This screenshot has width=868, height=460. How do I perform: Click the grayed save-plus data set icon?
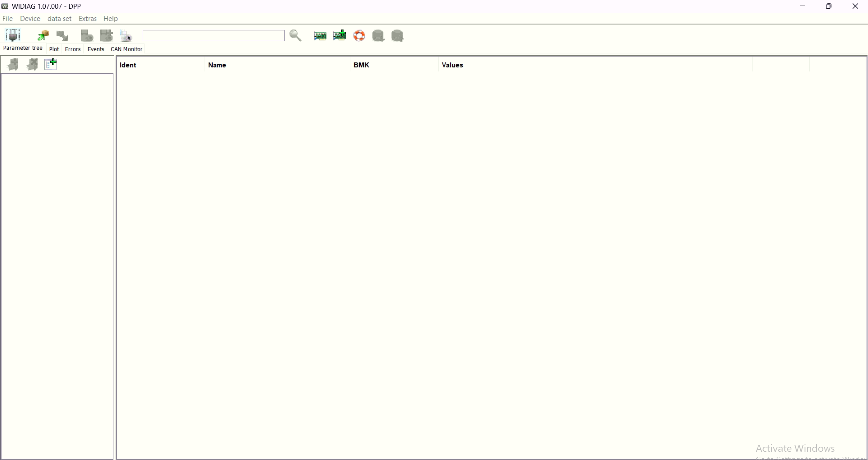coord(107,36)
